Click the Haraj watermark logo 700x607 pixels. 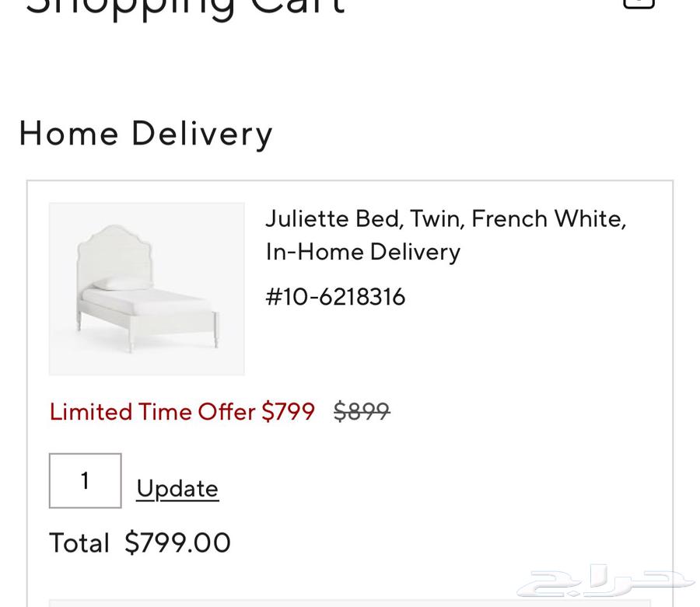point(605,581)
